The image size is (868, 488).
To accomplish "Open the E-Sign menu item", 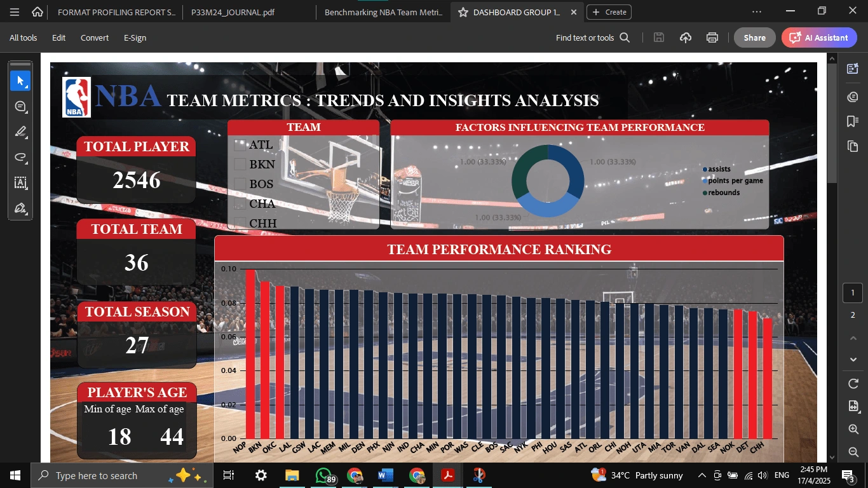I will 135,37.
